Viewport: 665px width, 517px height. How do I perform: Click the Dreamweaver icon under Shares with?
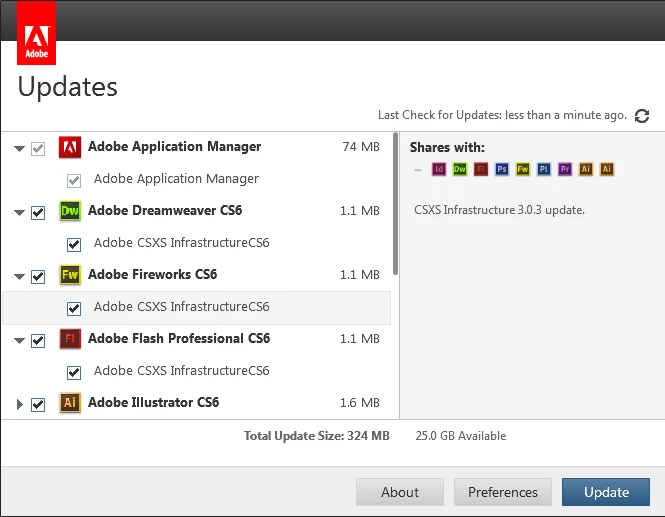pyautogui.click(x=460, y=169)
